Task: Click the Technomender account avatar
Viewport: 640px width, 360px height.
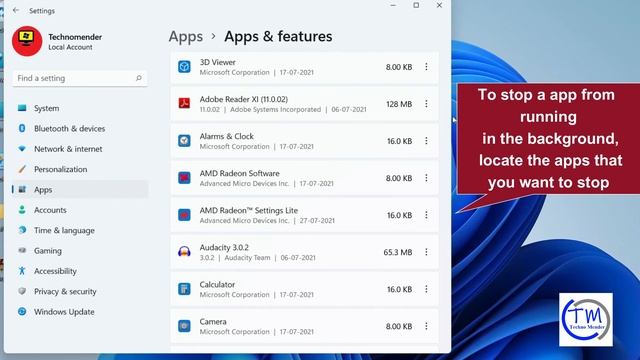Action: pyautogui.click(x=27, y=41)
